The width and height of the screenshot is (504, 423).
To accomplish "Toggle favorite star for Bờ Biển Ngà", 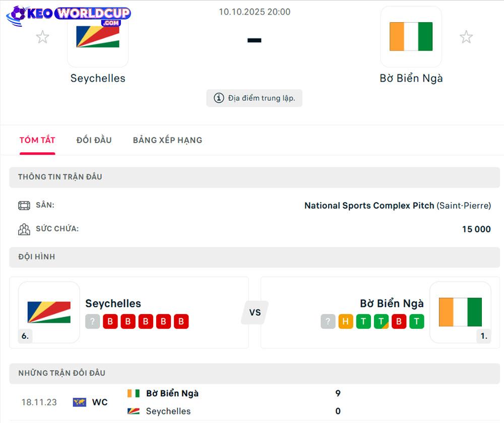I will pyautogui.click(x=466, y=37).
